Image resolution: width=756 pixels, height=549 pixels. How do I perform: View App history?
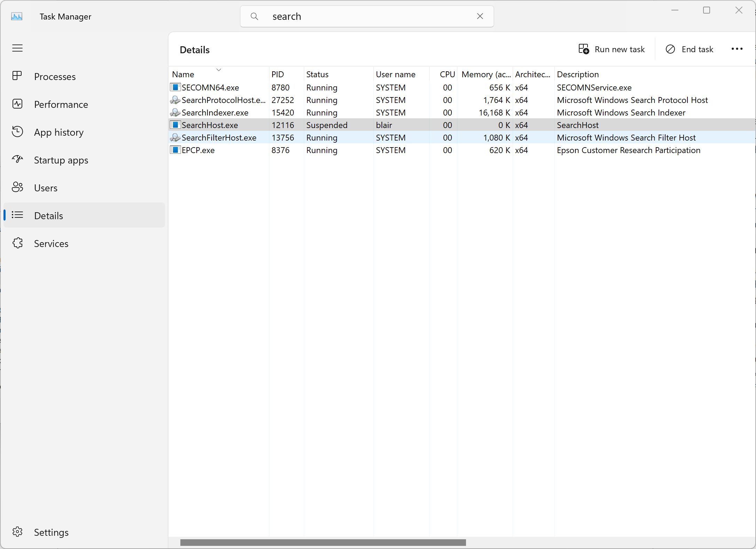point(58,132)
